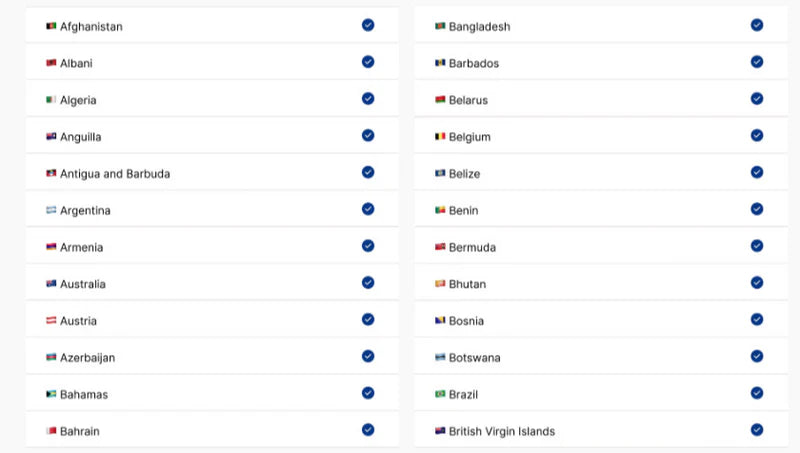Select the Bahrain row

(x=212, y=431)
